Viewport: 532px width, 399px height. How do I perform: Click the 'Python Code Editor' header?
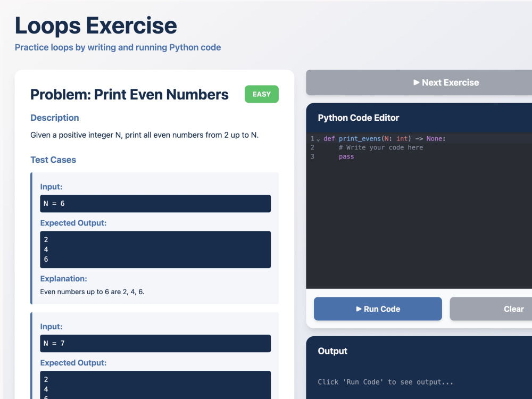(358, 118)
